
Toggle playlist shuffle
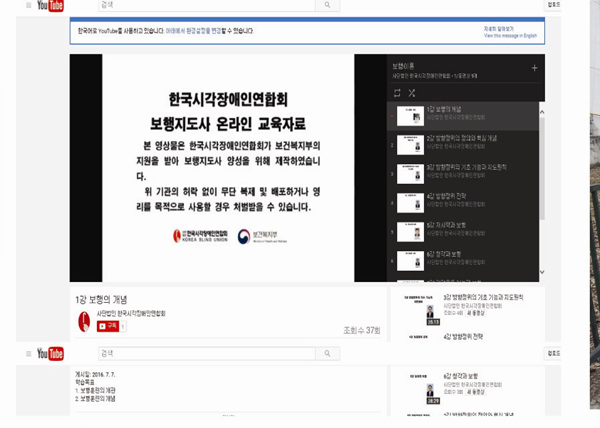point(412,93)
